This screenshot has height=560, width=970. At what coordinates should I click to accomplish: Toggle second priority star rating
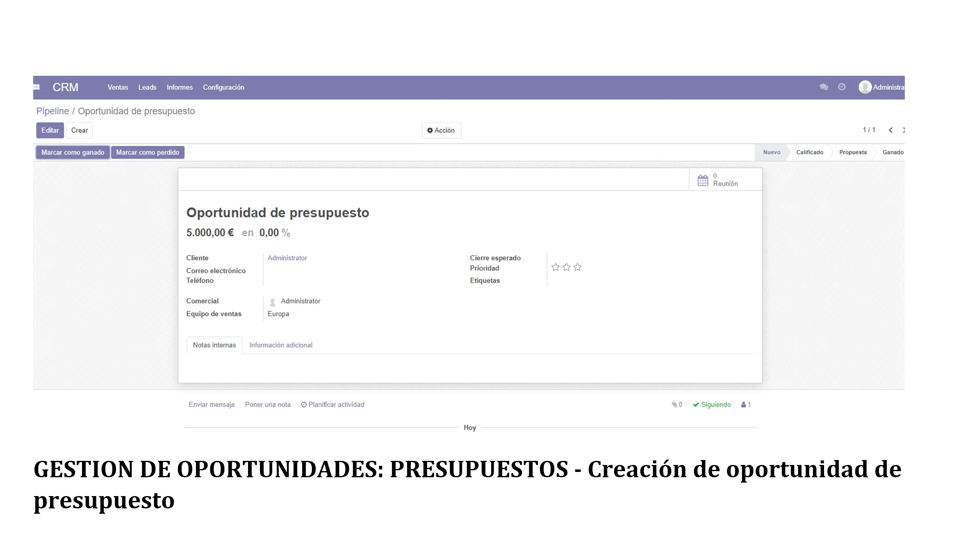(567, 268)
